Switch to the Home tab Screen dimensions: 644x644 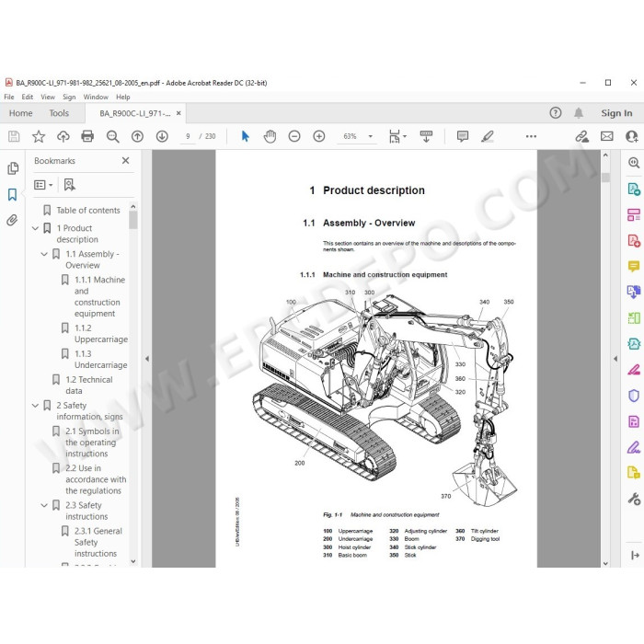[x=20, y=113]
